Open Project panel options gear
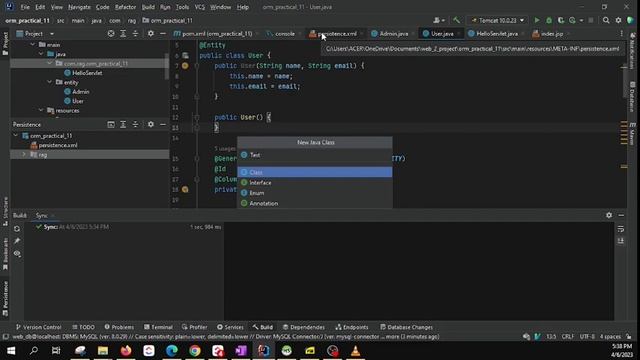Viewport: 640px width, 360px height. click(151, 33)
